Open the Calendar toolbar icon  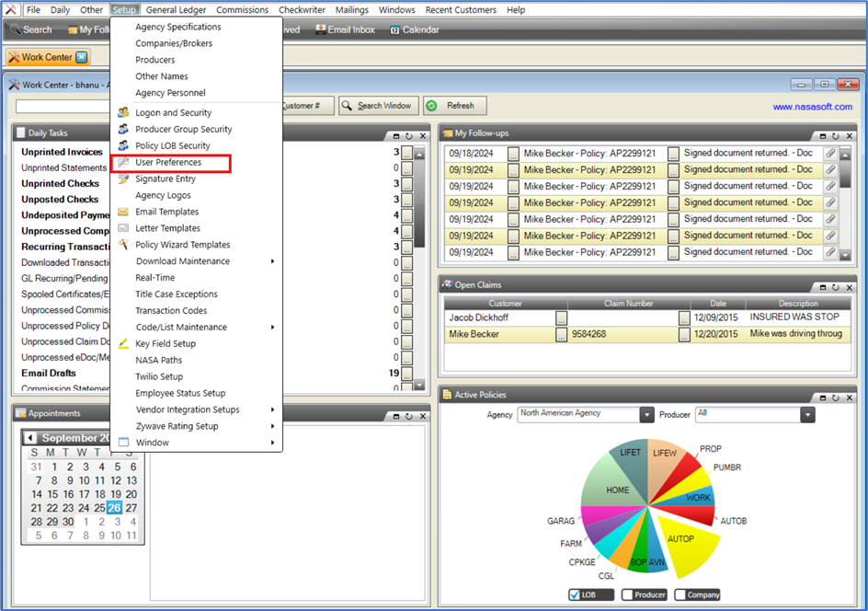pyautogui.click(x=395, y=29)
